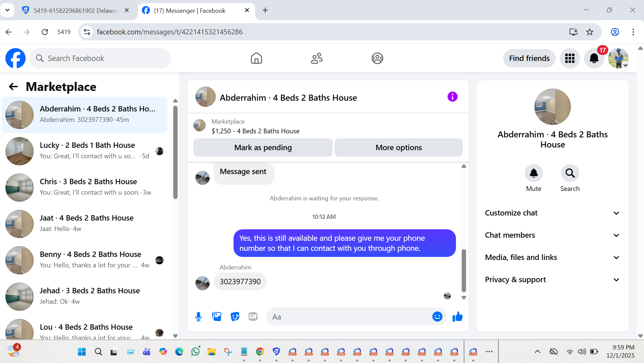Open Abderrahim 4 Beds 2 Baths House header
The width and height of the screenshot is (644, 363).
pos(288,98)
